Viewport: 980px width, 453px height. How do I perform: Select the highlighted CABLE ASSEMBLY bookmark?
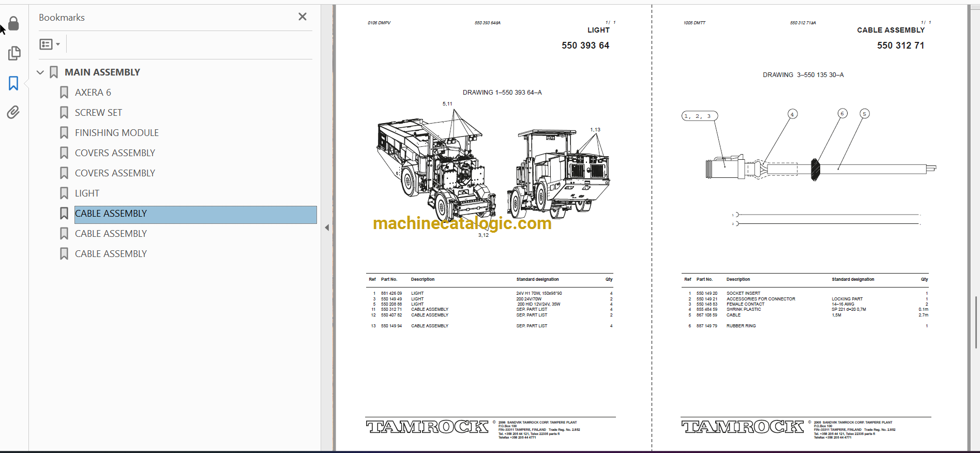click(x=195, y=215)
